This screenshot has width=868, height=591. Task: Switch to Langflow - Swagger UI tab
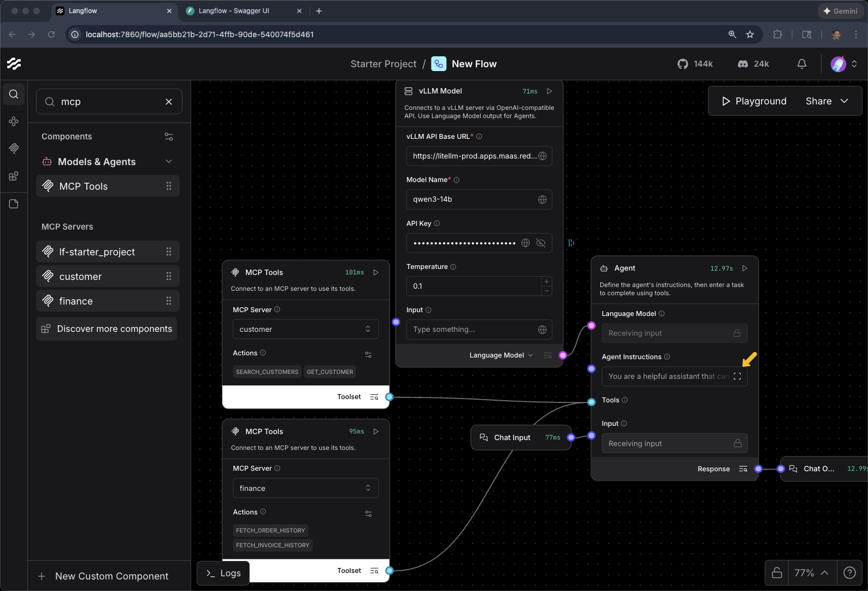click(x=234, y=11)
